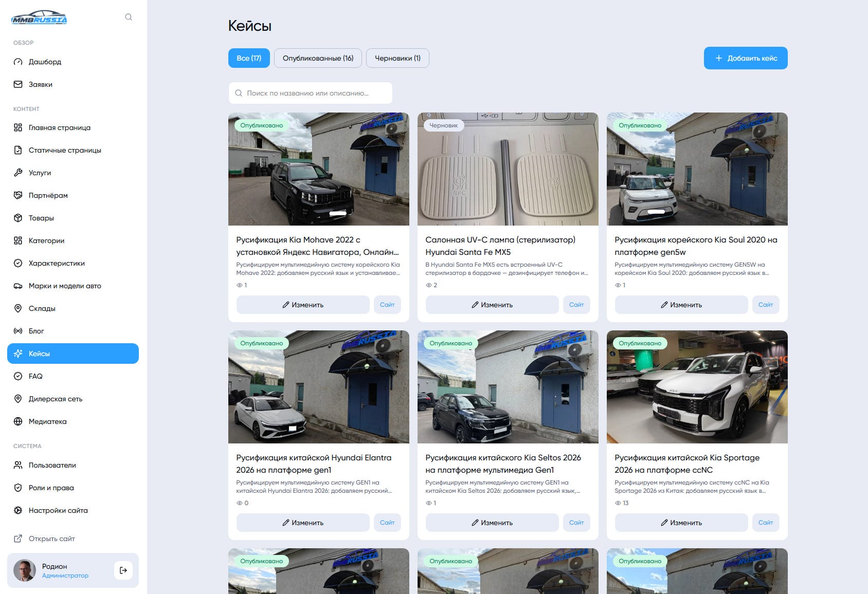Screen dimensions: 868x594
Task: Open the white Kia Sportage photo
Action: [x=697, y=387]
